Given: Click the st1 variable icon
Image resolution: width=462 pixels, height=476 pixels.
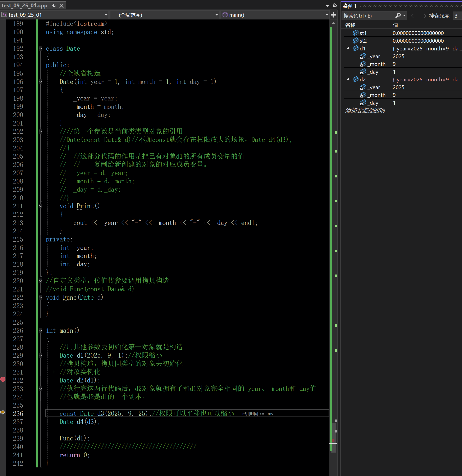Looking at the screenshot, I should (355, 33).
